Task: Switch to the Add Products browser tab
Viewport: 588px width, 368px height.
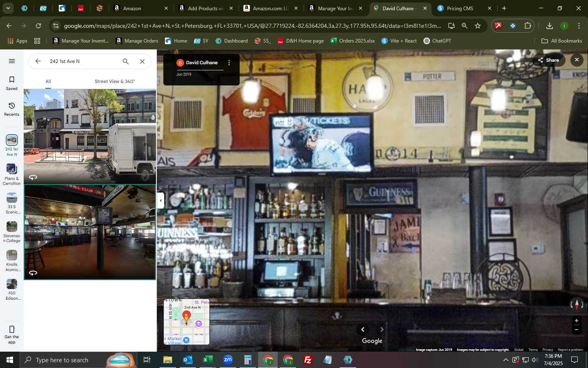Action: click(x=205, y=8)
